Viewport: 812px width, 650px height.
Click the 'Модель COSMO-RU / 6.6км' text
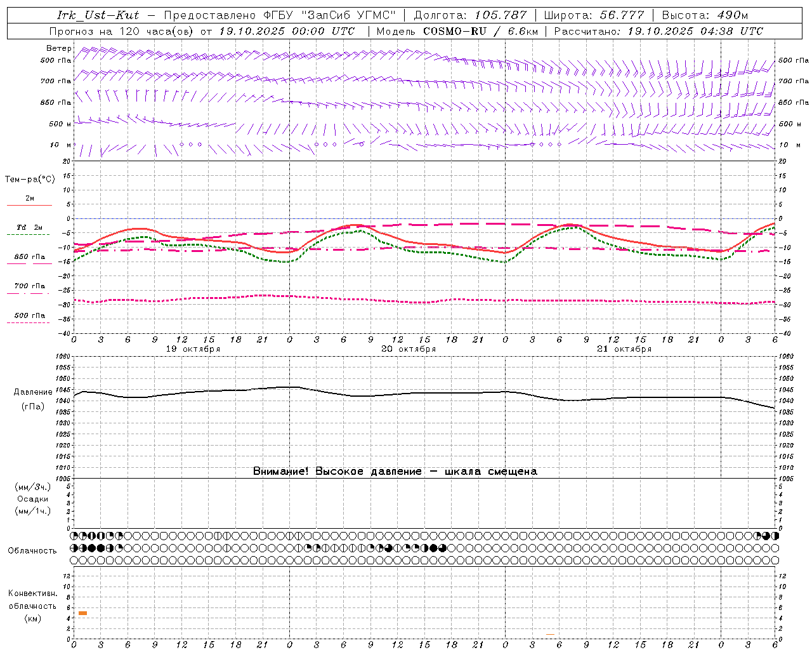tap(457, 31)
